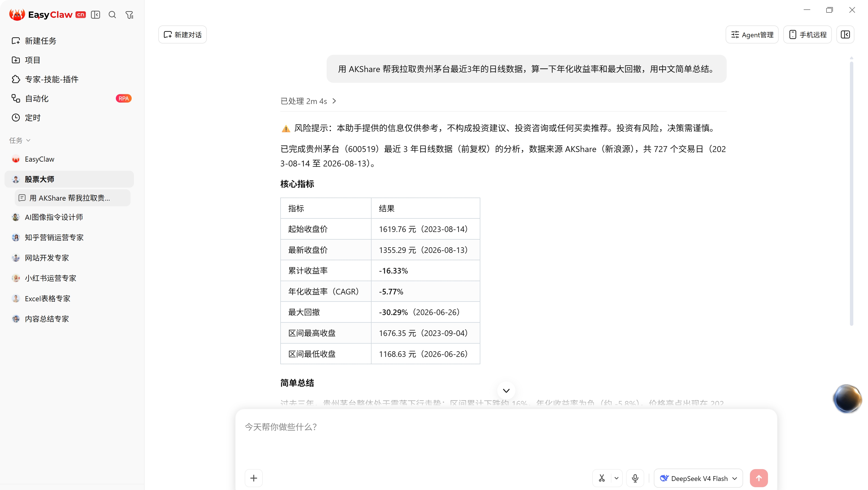Select the EasyClaw task agent
Screen dimensions: 868x490
[69, 159]
